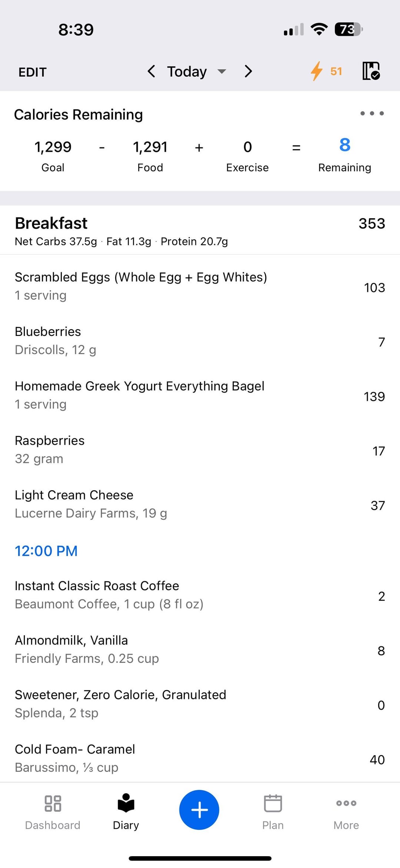Expand the Today date dropdown
This screenshot has height=868, width=400.
point(196,71)
